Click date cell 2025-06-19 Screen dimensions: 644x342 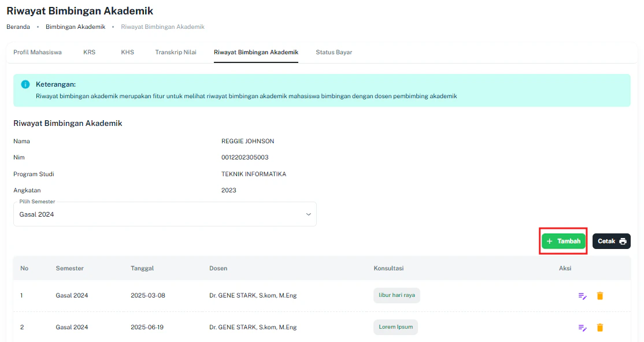coord(147,327)
